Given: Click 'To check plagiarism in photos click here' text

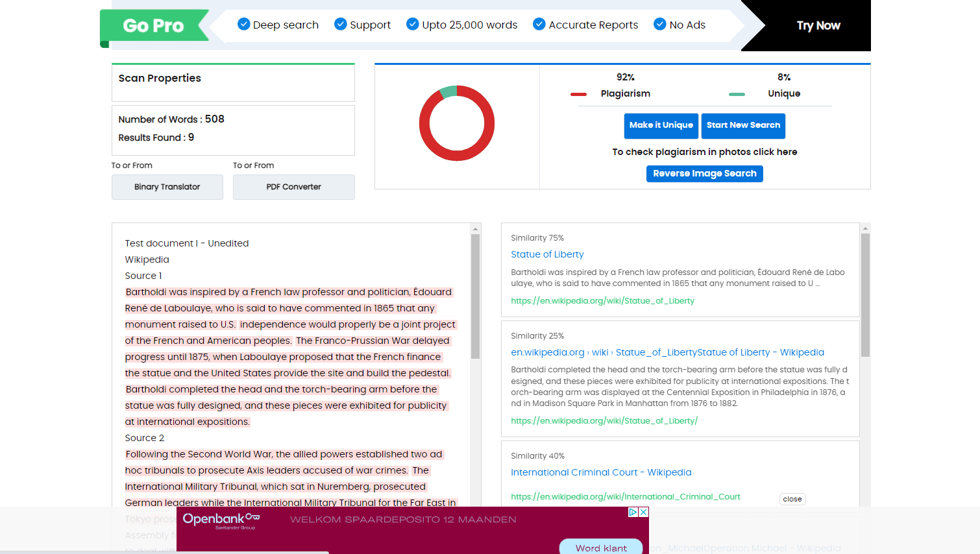Looking at the screenshot, I should tap(705, 152).
